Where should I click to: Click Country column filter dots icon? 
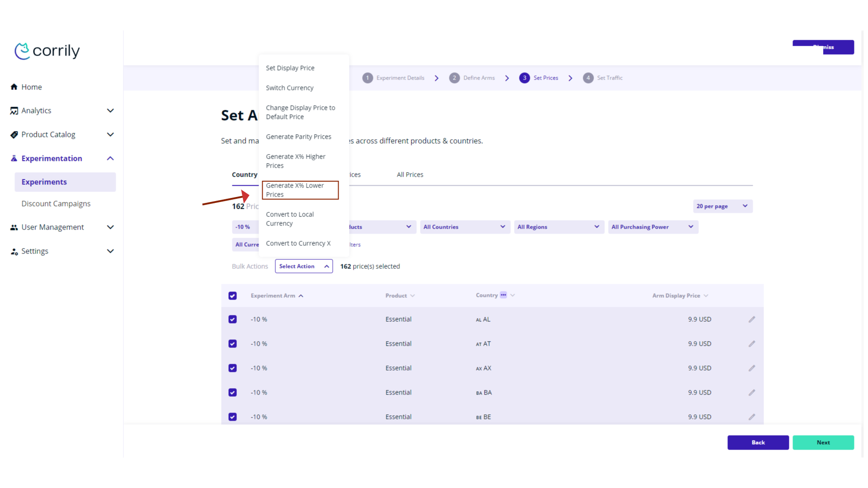click(x=503, y=295)
